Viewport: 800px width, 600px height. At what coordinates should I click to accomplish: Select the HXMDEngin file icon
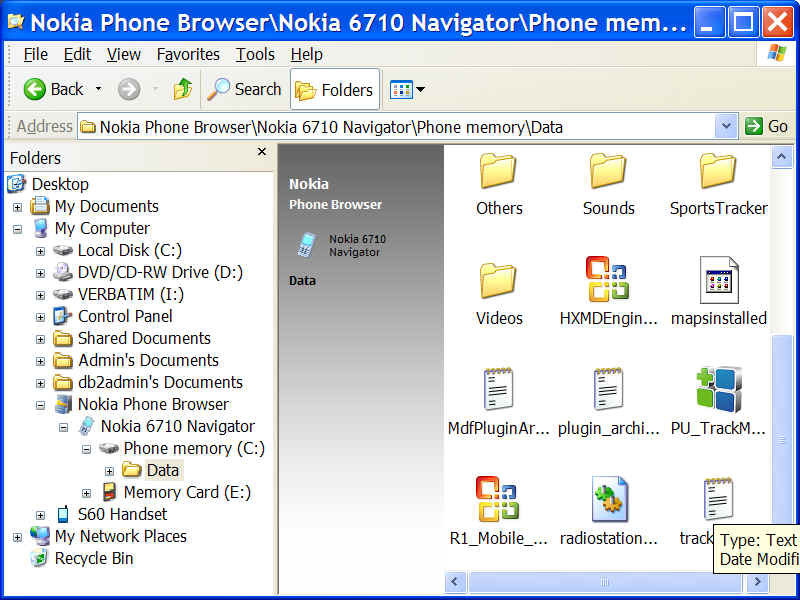click(x=608, y=280)
